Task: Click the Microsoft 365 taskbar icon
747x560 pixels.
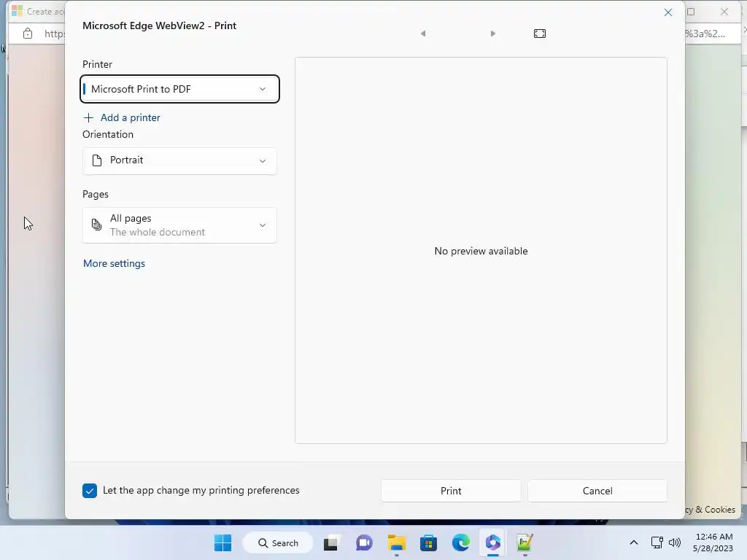Action: click(493, 542)
